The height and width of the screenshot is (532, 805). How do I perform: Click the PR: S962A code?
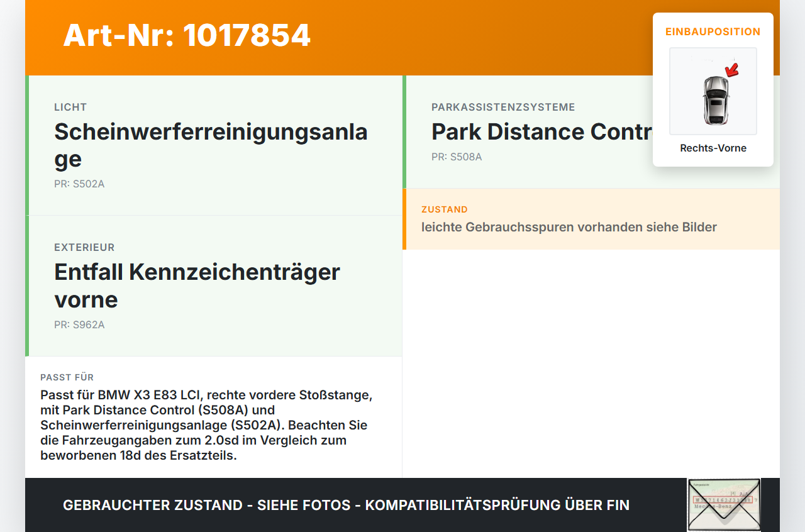tap(79, 325)
